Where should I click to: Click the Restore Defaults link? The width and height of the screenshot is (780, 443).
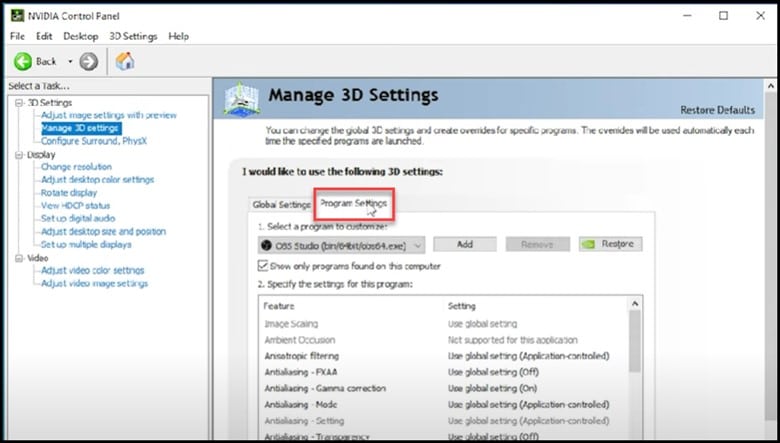click(717, 110)
